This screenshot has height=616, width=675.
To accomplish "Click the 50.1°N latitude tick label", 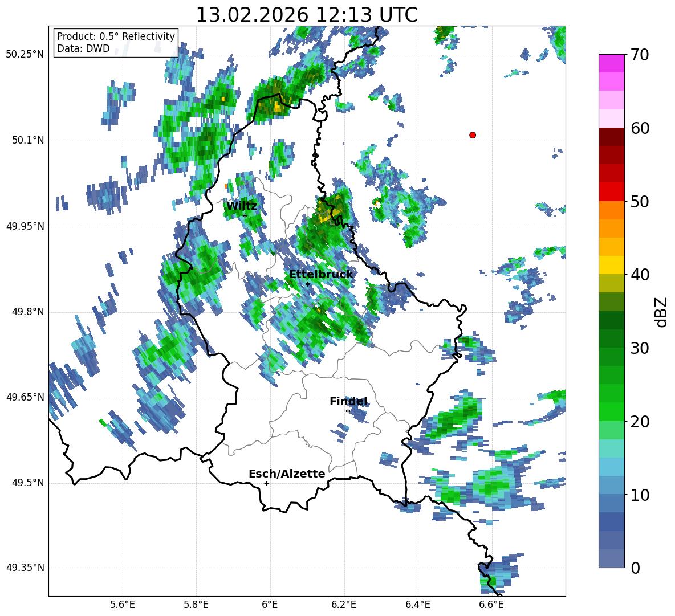I will coord(29,141).
